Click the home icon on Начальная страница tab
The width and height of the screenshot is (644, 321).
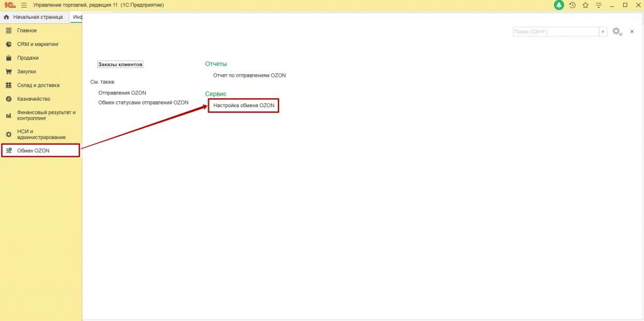pos(6,17)
